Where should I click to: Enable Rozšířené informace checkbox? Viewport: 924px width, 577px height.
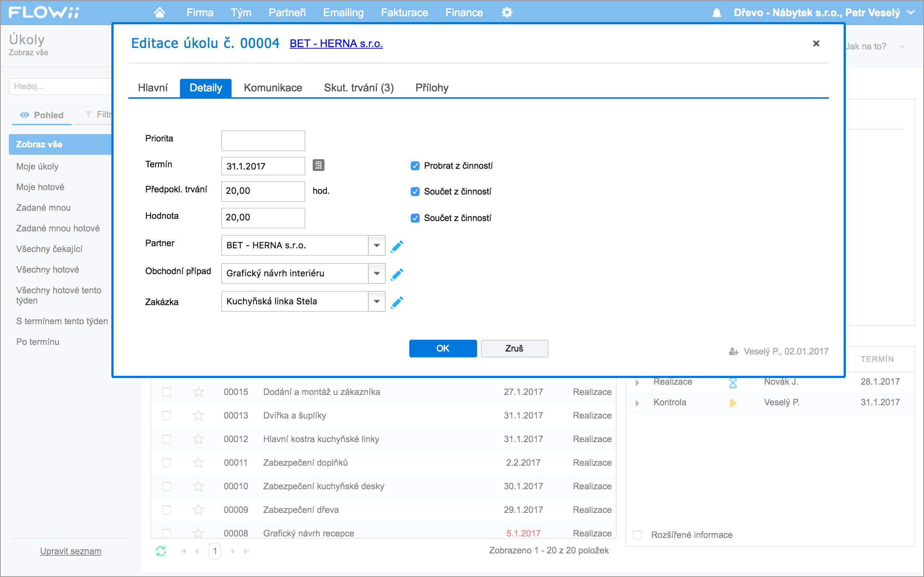pyautogui.click(x=637, y=535)
